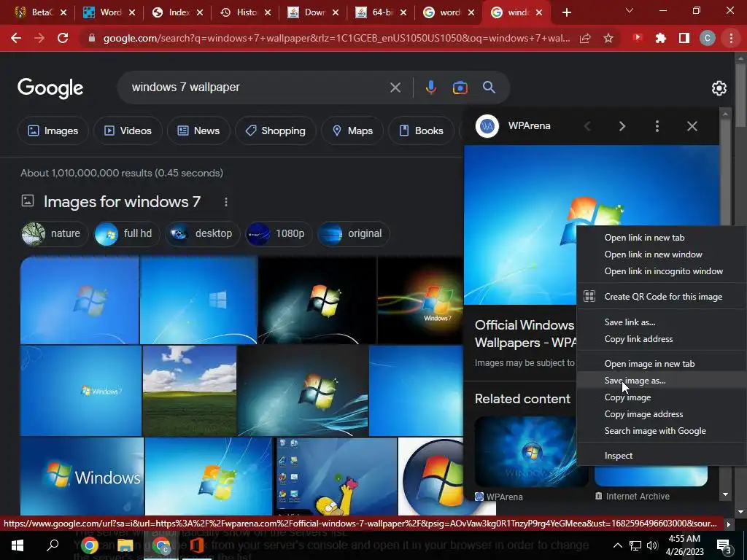Open the Homer Simpson desktop thumbnail
Viewport: 747px width, 560px height.
pos(337,476)
